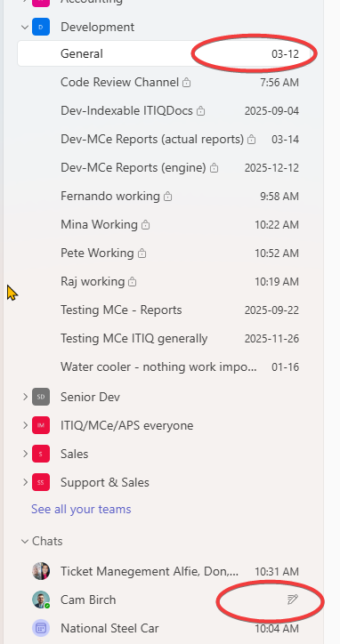Screen dimensions: 340x644
Task: Click the 10:04 AM time on National Steel Car
Action: point(277,629)
